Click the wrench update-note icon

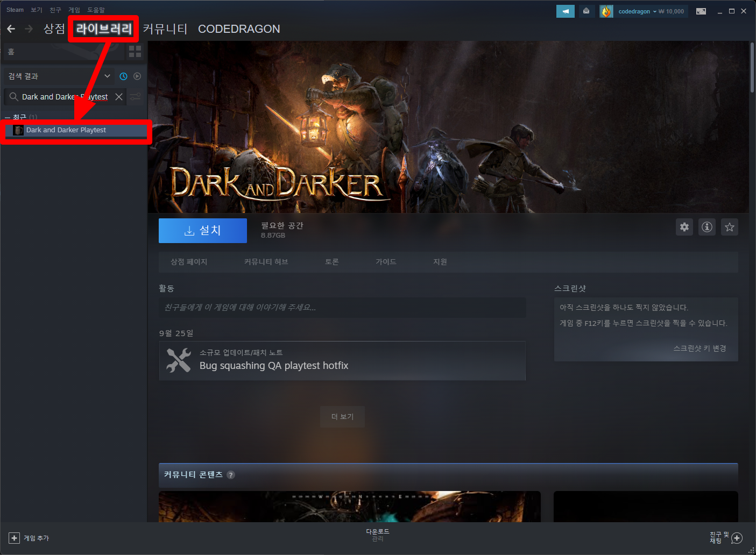[x=179, y=360]
